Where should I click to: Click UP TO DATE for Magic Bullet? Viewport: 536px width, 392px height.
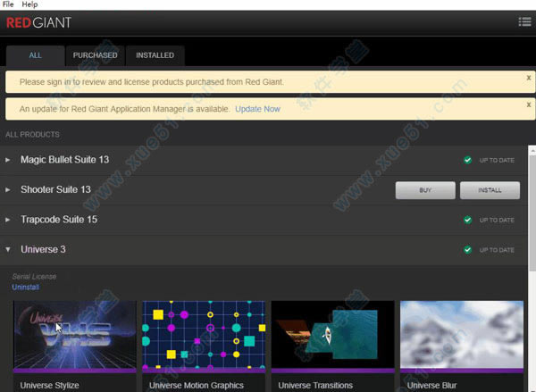click(497, 161)
